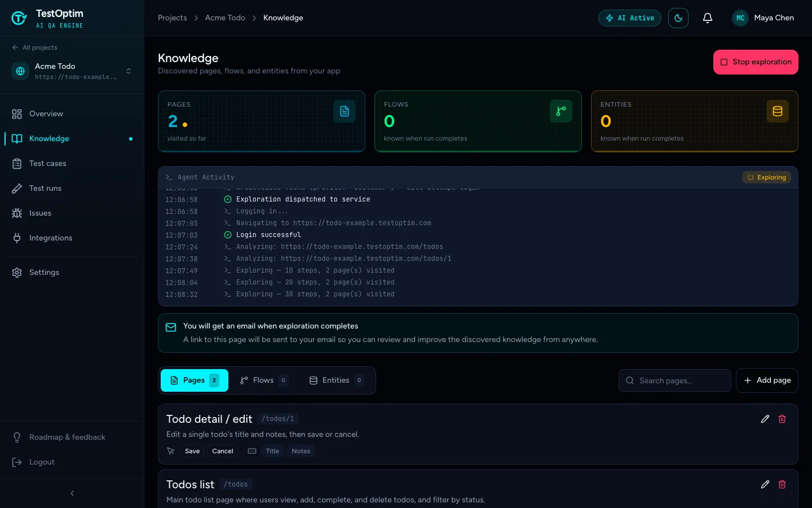Click the Add page button

767,380
